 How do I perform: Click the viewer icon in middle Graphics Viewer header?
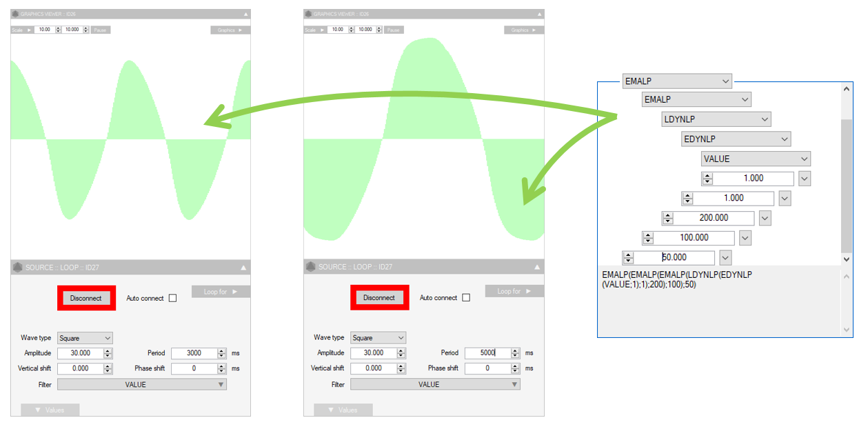tap(309, 14)
